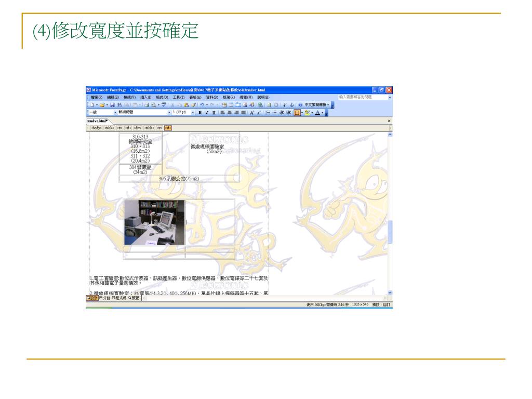Close the xmdvr.html document pane
Screen dimensions: 532x399
coord(389,121)
